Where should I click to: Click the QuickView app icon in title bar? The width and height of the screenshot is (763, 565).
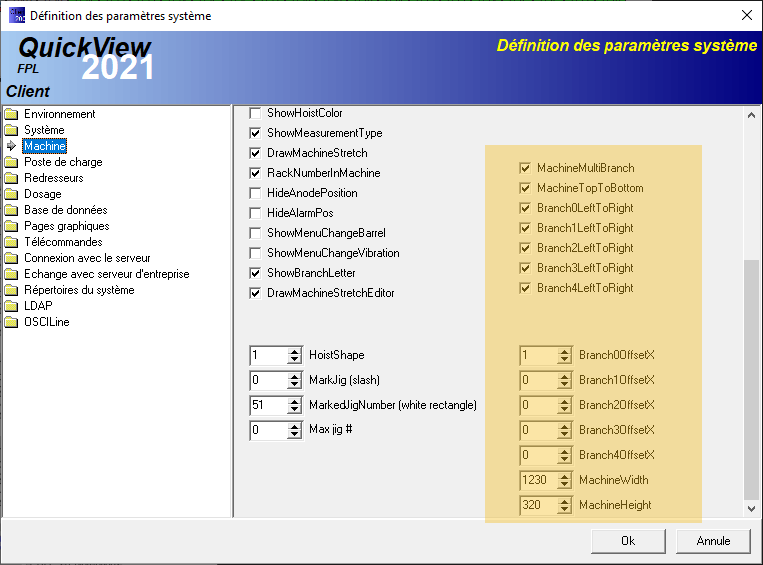[x=17, y=15]
